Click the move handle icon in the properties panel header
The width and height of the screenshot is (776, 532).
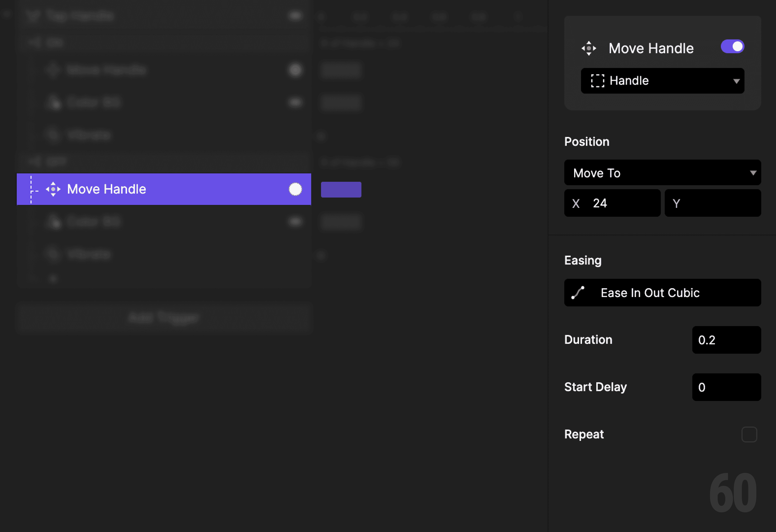coord(589,48)
